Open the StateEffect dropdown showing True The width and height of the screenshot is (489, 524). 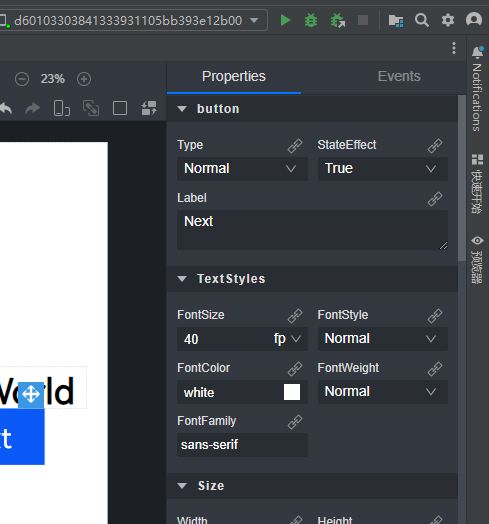pyautogui.click(x=383, y=169)
